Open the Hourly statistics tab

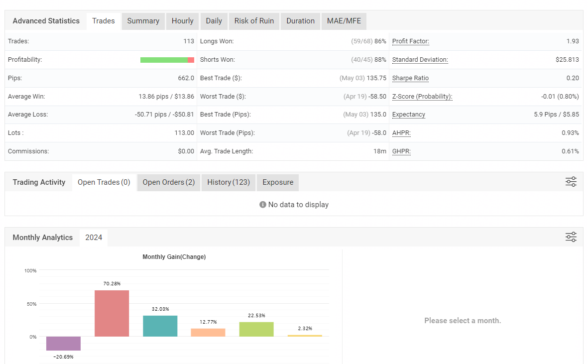[182, 21]
